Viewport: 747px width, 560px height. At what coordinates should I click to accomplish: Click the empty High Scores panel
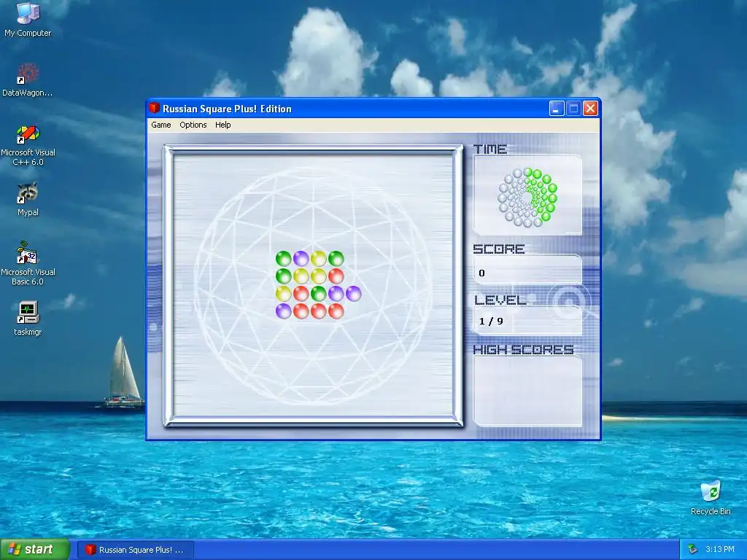528,391
